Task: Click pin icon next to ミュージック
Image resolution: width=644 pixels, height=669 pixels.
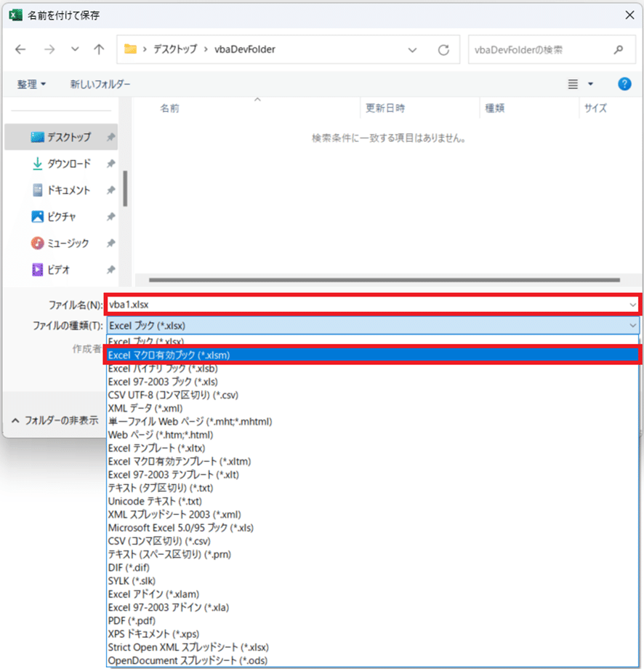Action: pos(111,243)
